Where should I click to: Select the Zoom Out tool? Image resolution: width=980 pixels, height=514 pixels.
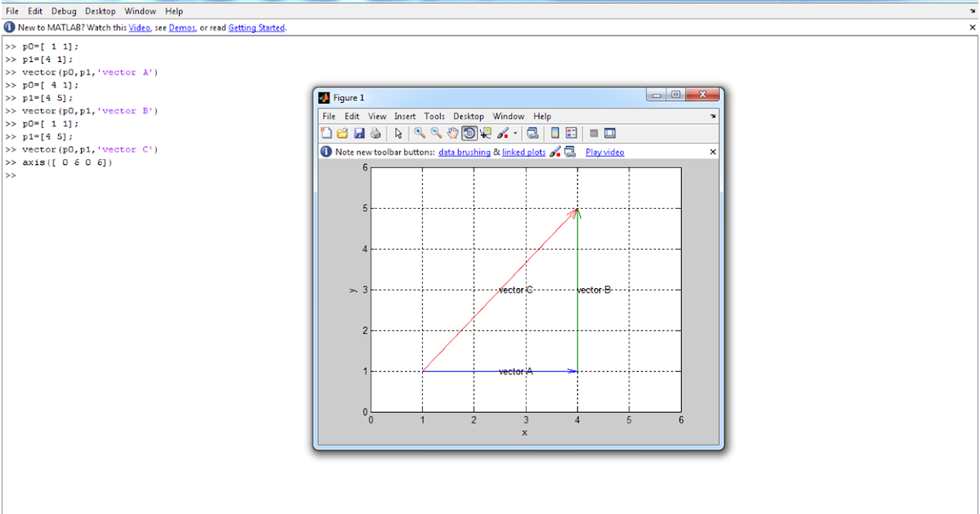click(x=434, y=133)
